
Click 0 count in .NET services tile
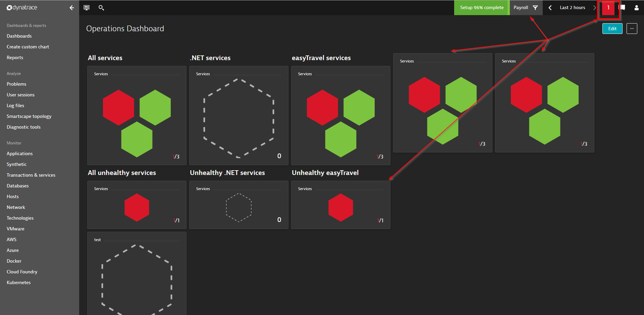coord(279,156)
